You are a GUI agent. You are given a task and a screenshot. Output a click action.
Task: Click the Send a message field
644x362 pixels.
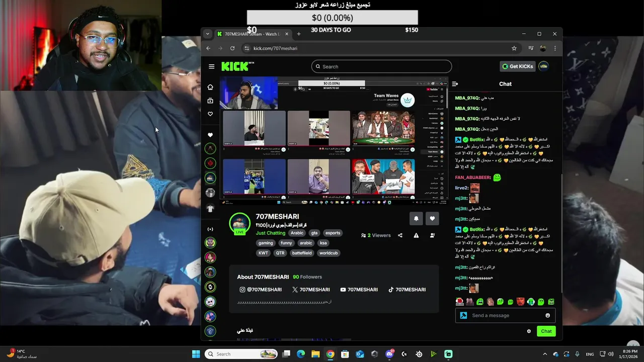point(506,315)
